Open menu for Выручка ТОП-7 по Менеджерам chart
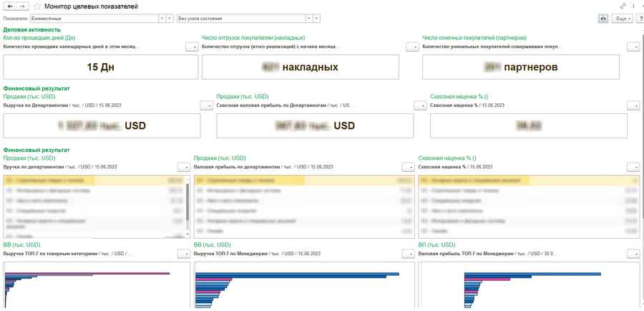 (408, 254)
